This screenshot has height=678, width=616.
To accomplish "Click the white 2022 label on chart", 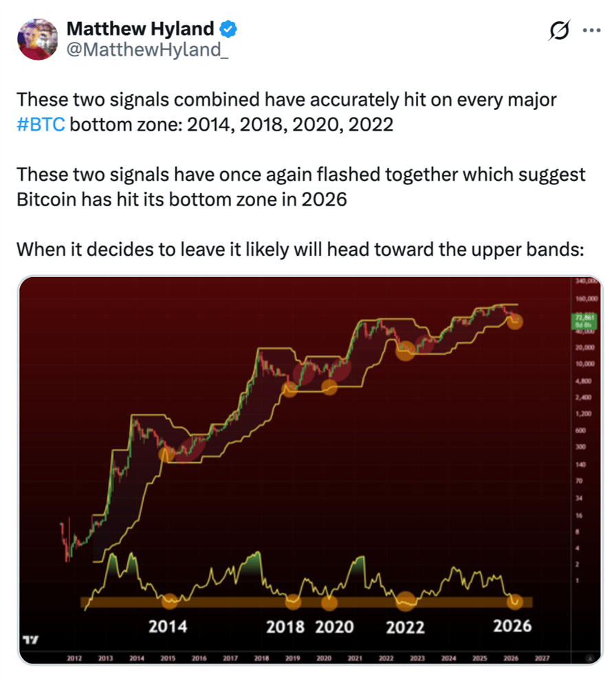I will coord(405,627).
